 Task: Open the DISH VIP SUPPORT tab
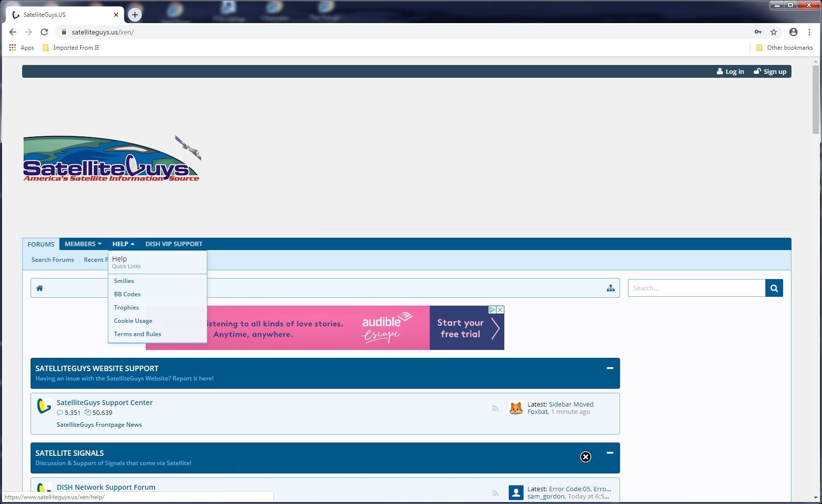(174, 244)
